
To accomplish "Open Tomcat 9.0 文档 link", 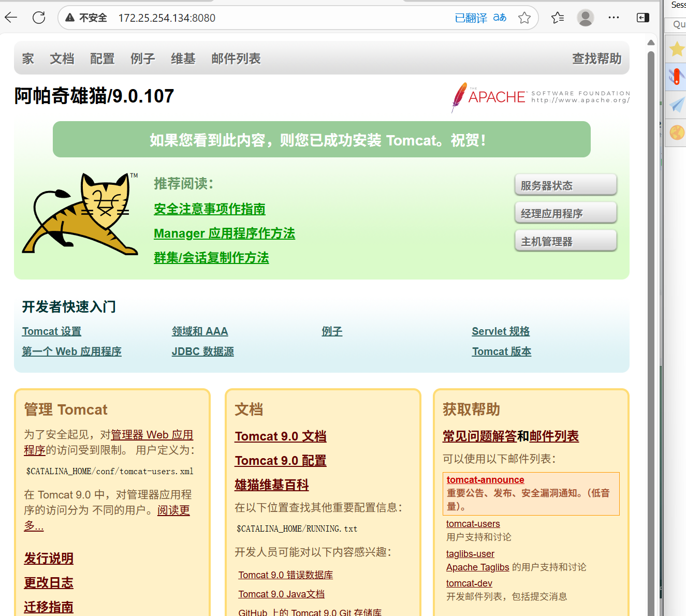I will 281,436.
